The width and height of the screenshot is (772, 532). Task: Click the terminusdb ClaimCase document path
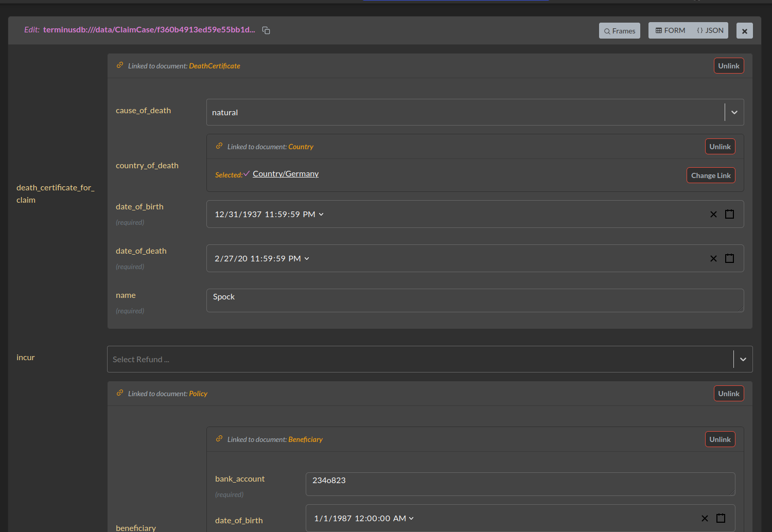coord(149,30)
